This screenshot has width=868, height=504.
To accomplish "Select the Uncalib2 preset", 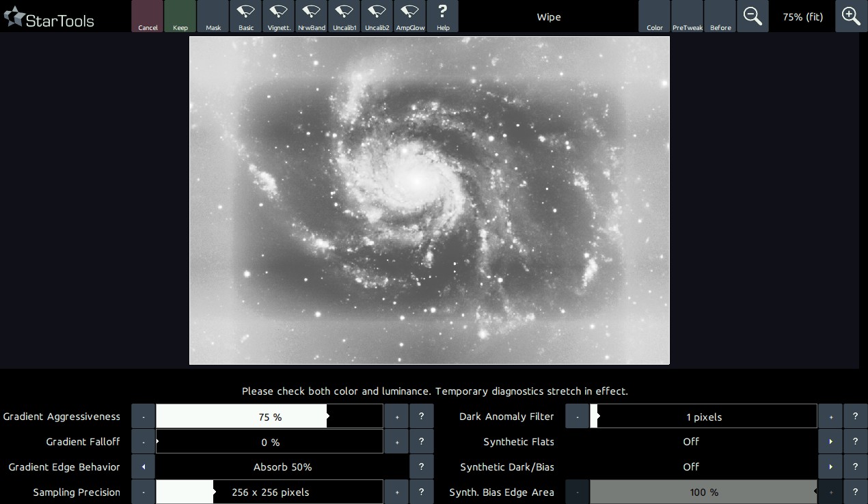I will point(377,16).
